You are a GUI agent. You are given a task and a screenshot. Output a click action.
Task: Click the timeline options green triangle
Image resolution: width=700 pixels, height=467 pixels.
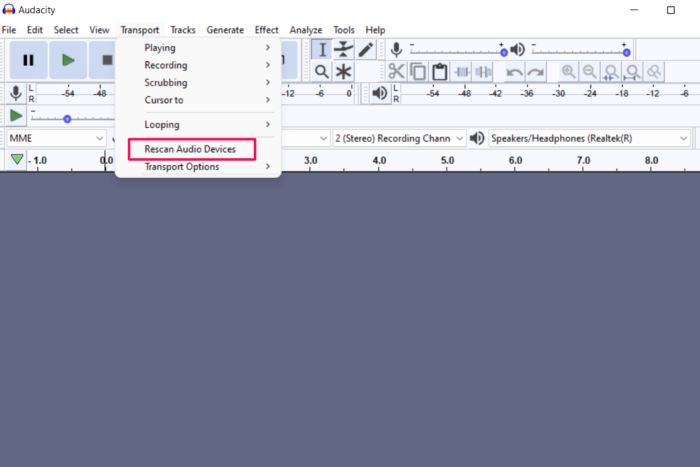pyautogui.click(x=17, y=159)
